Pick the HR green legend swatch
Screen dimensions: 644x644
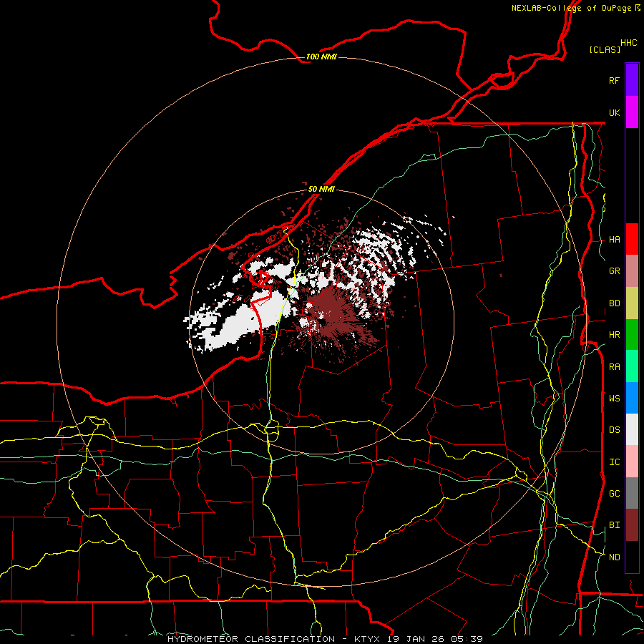click(632, 335)
